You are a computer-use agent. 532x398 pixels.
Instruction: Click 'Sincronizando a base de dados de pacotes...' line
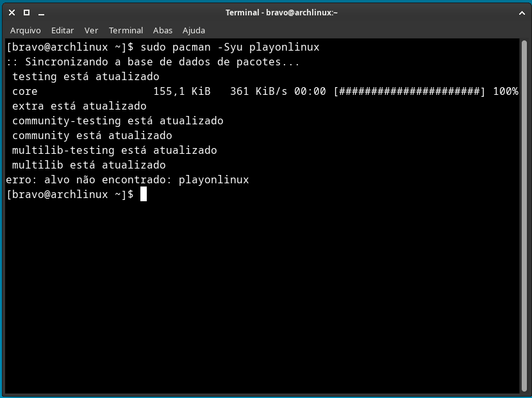pyautogui.click(x=153, y=62)
